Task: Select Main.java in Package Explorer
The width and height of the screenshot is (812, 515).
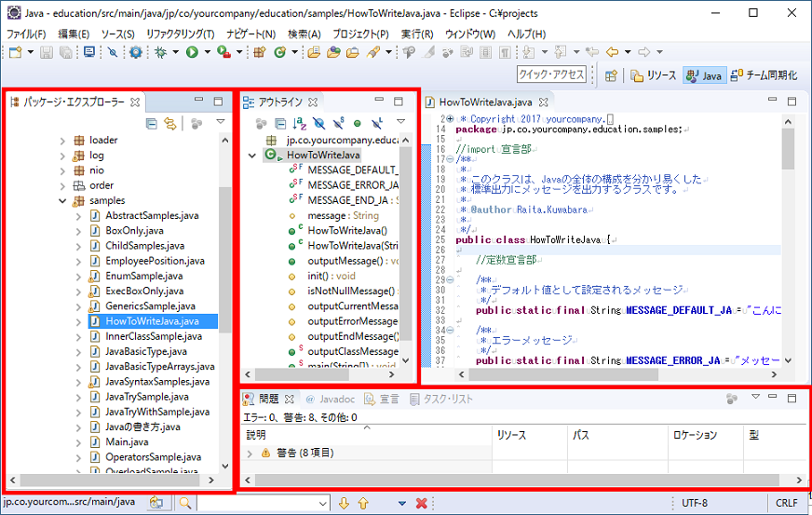Action: pyautogui.click(x=127, y=441)
